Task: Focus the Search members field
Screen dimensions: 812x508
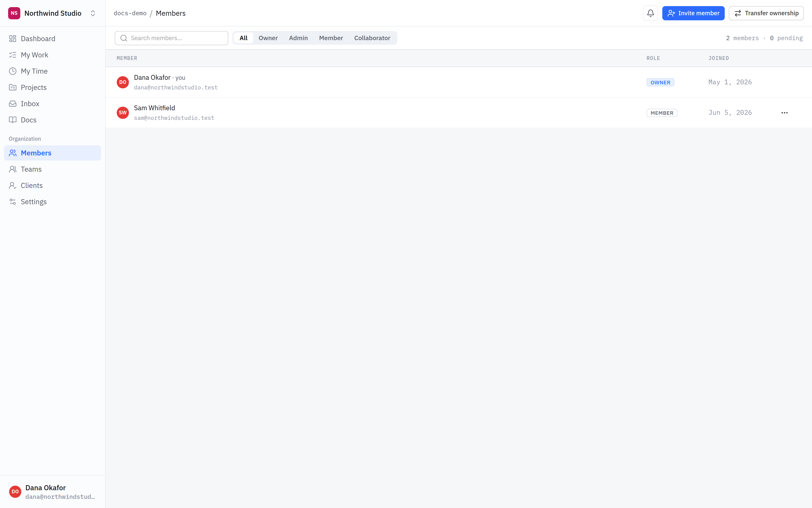Action: pos(172,38)
